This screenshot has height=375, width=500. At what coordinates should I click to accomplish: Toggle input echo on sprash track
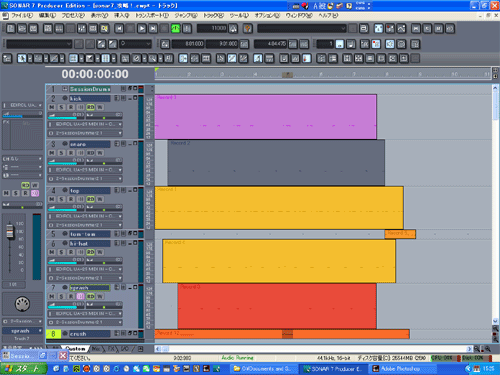coord(81,296)
